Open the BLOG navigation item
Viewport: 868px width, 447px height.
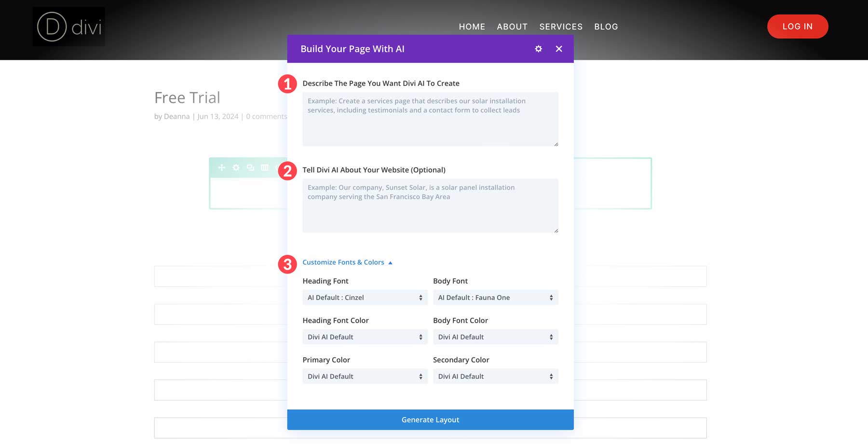606,27
